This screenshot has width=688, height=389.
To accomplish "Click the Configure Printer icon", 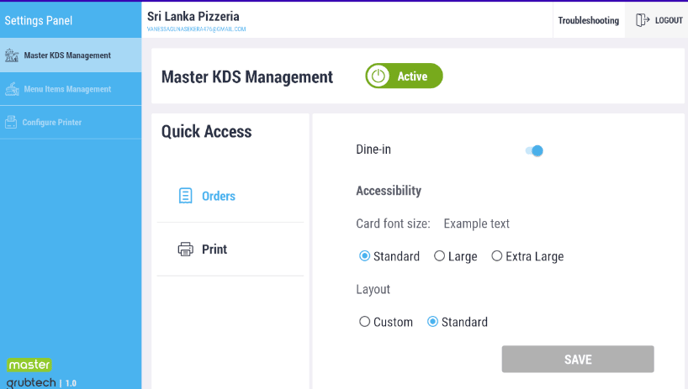I will (11, 122).
